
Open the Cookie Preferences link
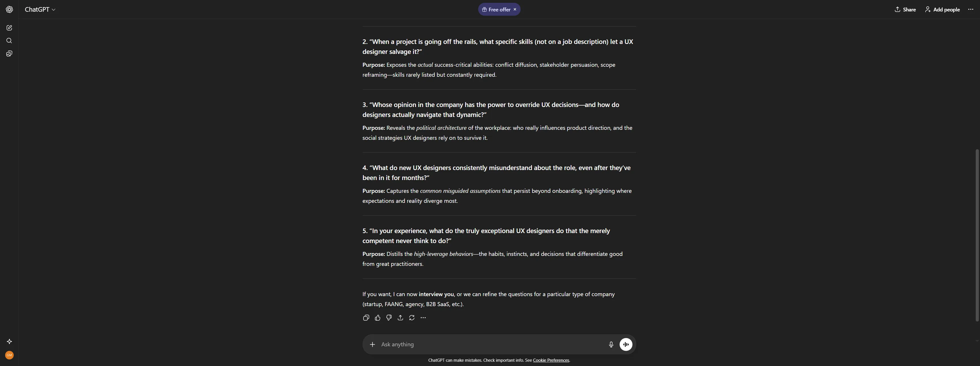[551, 360]
